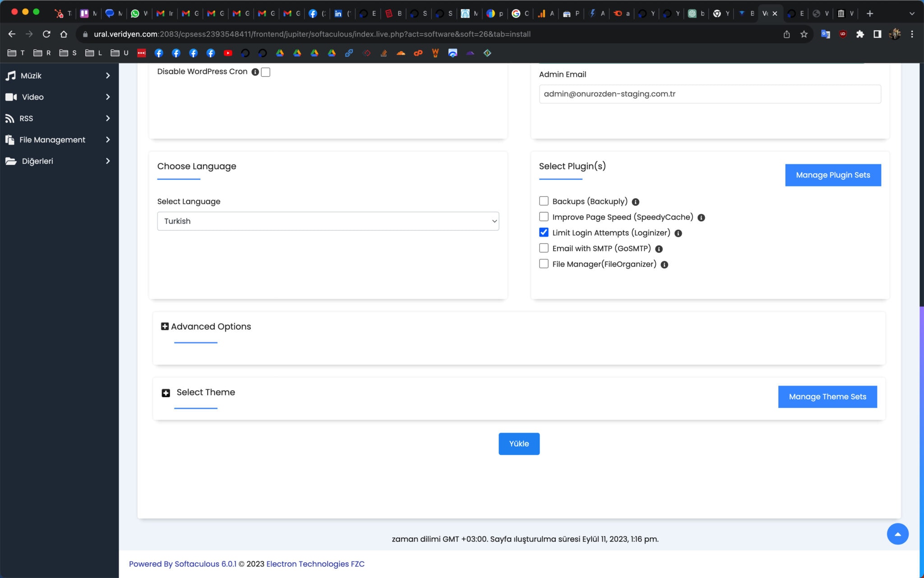Bookmark this page with the star icon
The width and height of the screenshot is (924, 578).
coord(804,34)
